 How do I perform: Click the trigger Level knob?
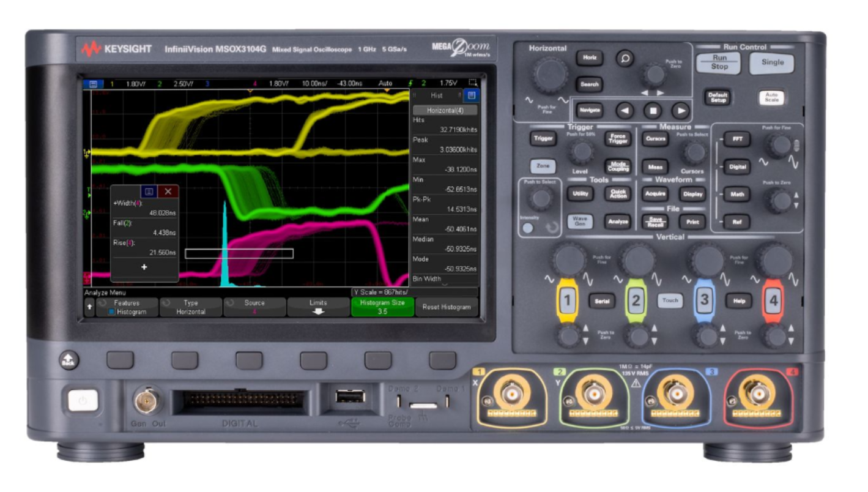click(581, 152)
